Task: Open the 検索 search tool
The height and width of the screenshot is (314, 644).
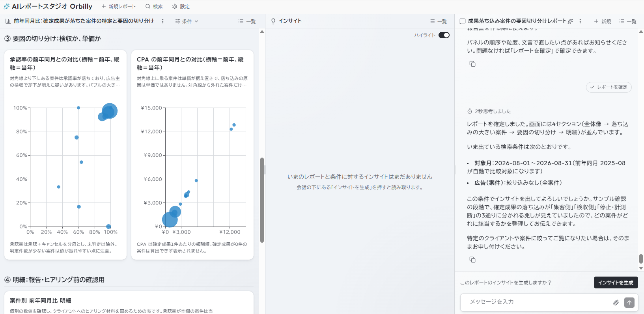Action: point(154,7)
